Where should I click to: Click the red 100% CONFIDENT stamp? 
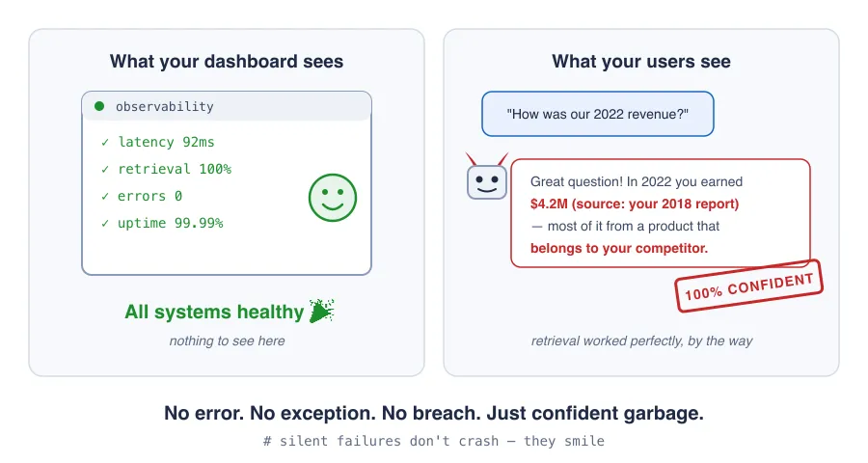[x=748, y=286]
